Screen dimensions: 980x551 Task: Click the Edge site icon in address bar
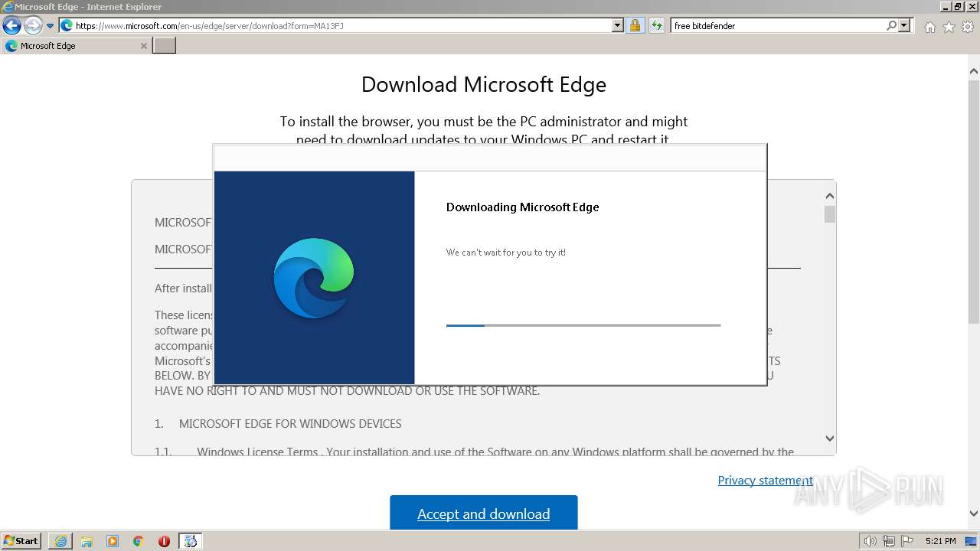pyautogui.click(x=67, y=25)
